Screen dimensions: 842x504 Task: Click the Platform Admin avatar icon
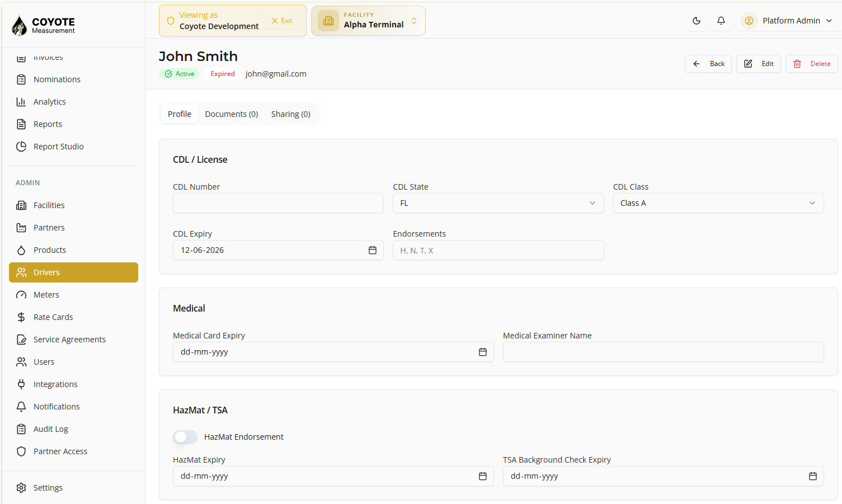(x=749, y=21)
